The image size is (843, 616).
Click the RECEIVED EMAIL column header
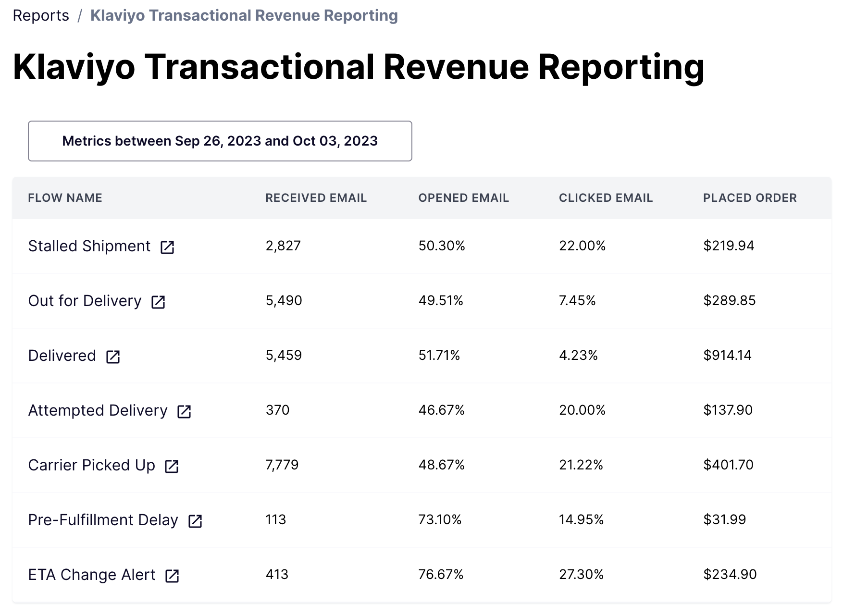point(316,198)
